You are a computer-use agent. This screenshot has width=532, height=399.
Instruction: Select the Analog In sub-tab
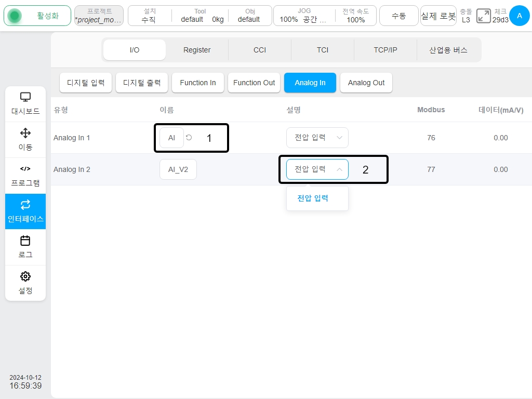pyautogui.click(x=310, y=83)
